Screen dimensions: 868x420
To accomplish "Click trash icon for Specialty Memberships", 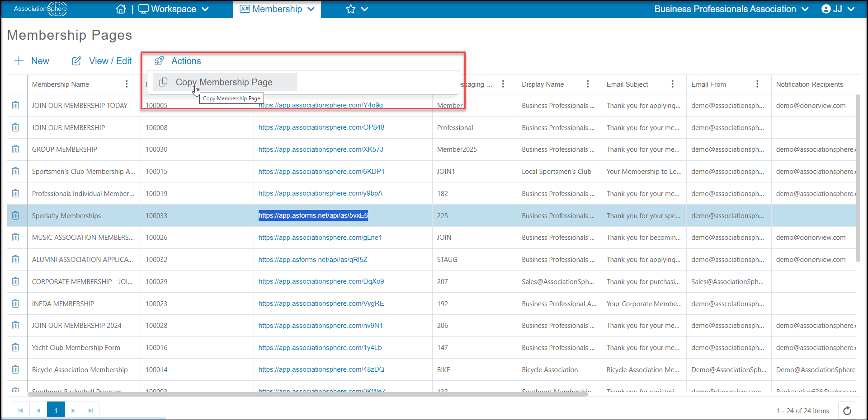I will pos(15,215).
